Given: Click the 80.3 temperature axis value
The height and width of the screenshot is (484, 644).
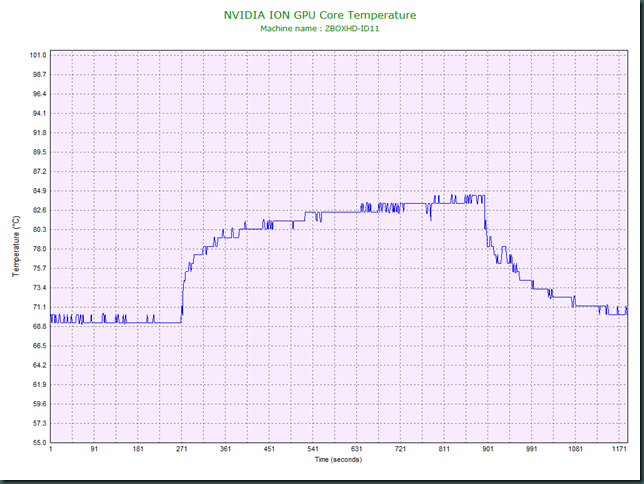Looking at the screenshot, I should [x=39, y=230].
